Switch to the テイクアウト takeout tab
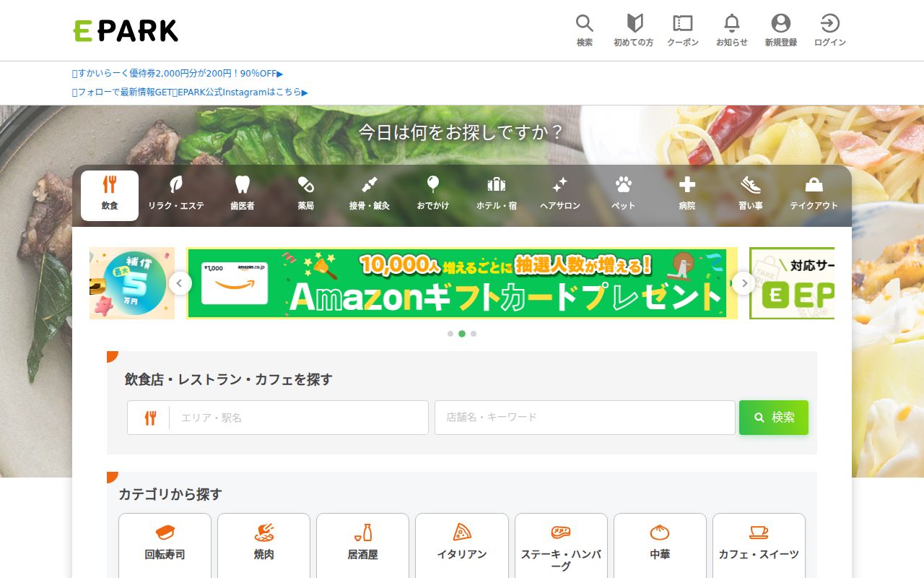The height and width of the screenshot is (578, 924). pos(814,195)
